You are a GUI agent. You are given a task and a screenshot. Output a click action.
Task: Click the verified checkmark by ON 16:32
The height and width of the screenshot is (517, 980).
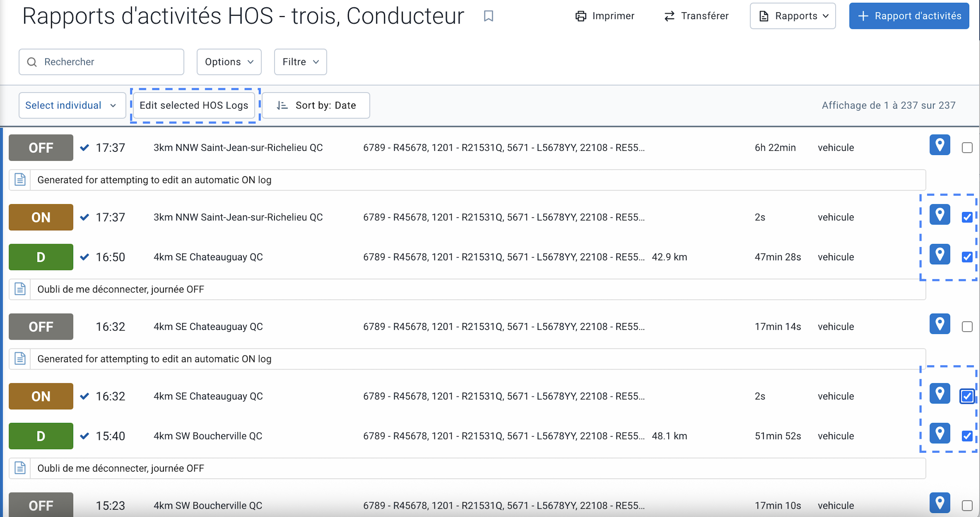(x=84, y=396)
